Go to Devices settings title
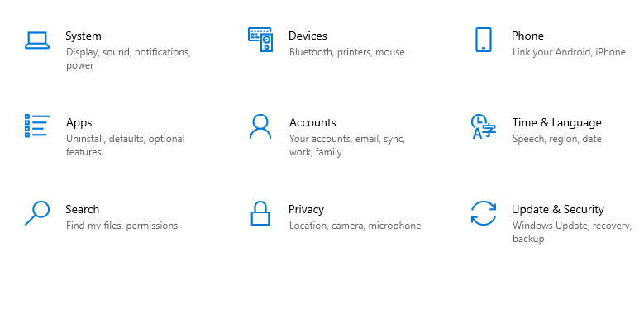644x309 pixels. (x=308, y=36)
